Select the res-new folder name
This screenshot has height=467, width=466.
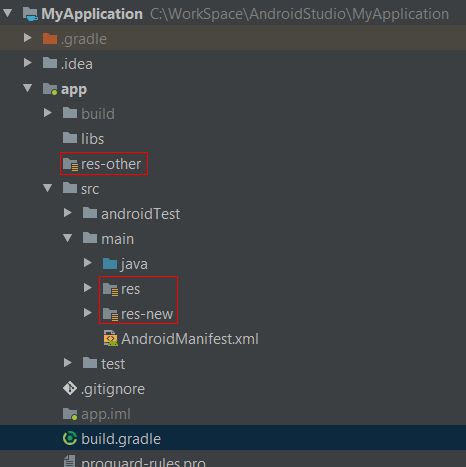(x=147, y=314)
